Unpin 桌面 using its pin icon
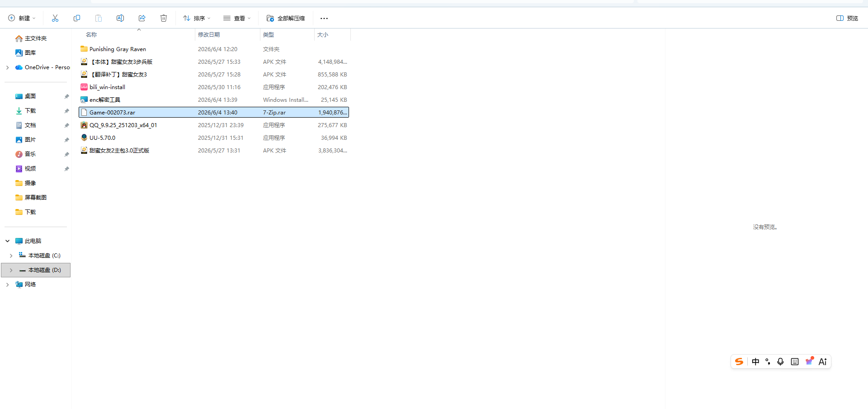 [66, 96]
